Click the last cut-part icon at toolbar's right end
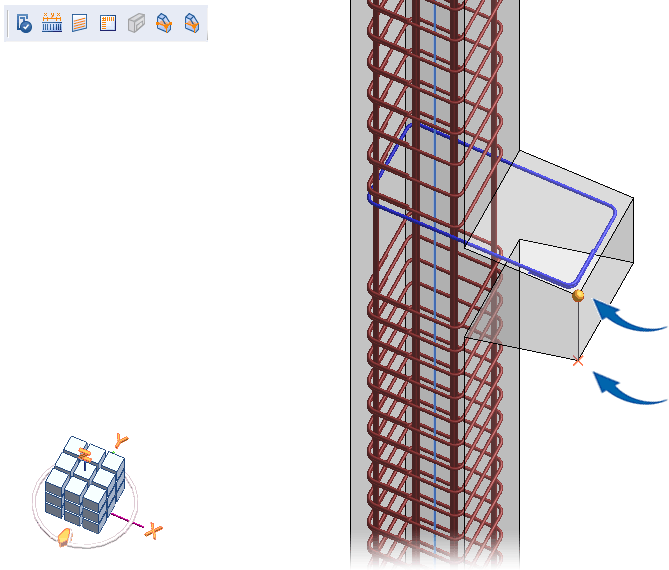The image size is (669, 570). click(x=192, y=23)
